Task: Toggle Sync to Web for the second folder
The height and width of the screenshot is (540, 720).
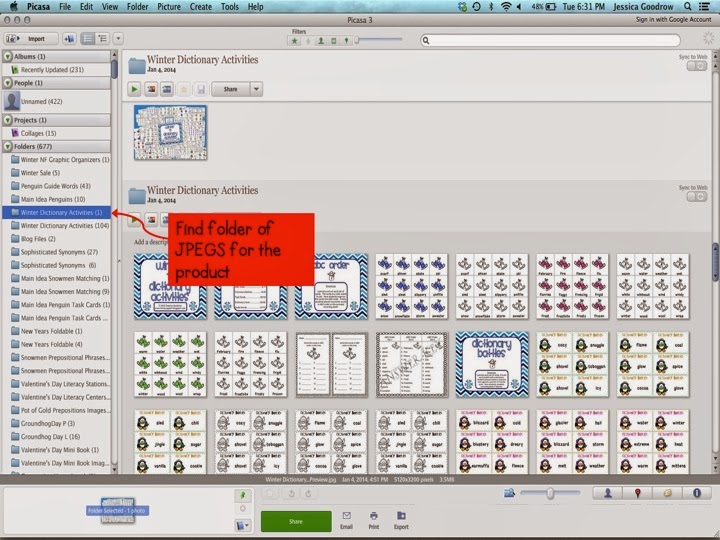Action: 697,197
